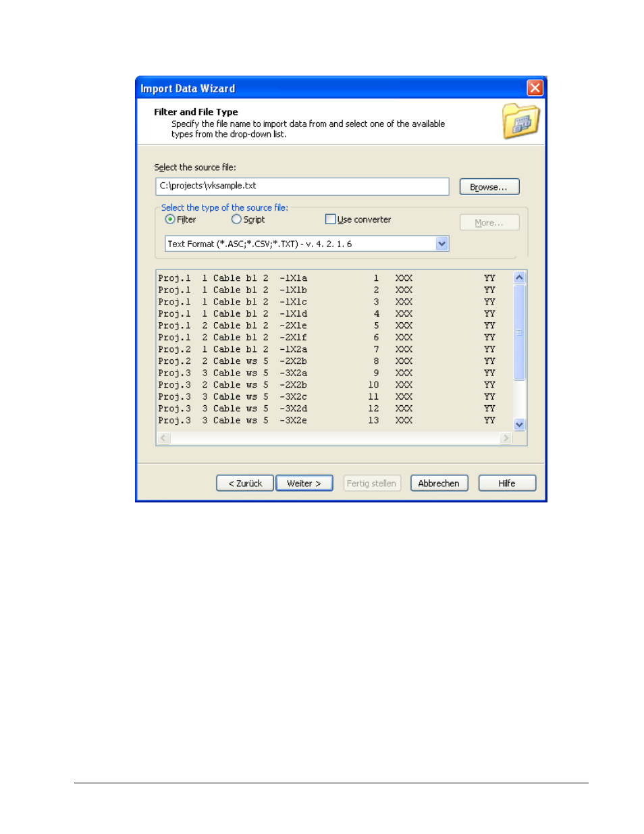This screenshot has width=644, height=834.
Task: Click the horizontal scroll right arrow
Action: 506,438
